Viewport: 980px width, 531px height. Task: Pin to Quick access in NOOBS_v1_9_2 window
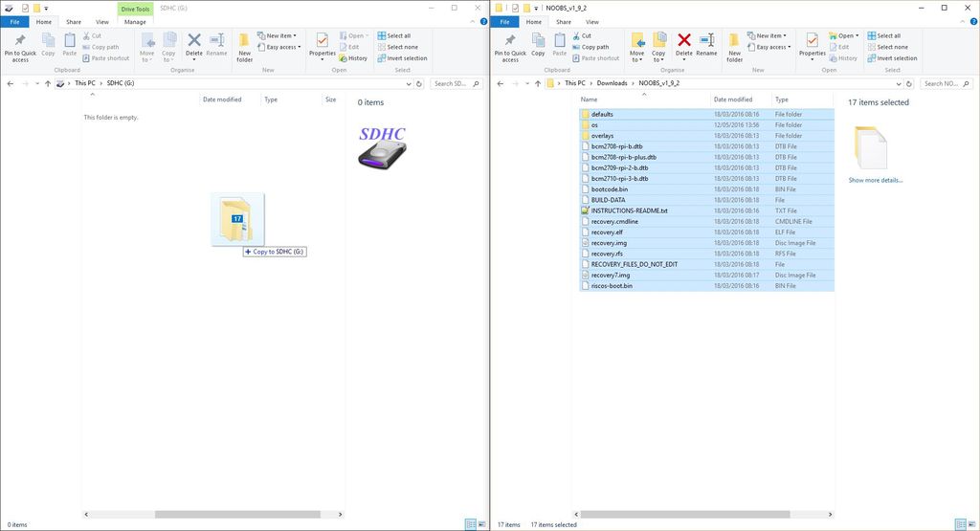click(x=510, y=48)
